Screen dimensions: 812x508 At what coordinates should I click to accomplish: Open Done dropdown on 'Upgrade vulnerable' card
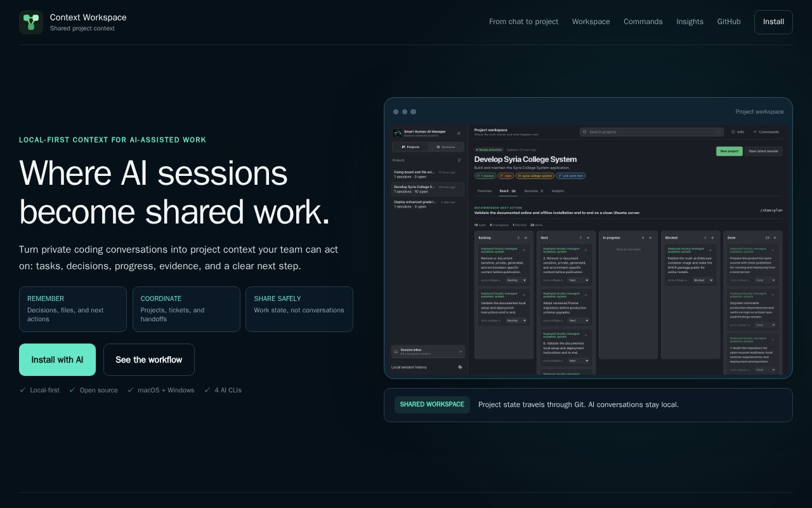coord(765,325)
